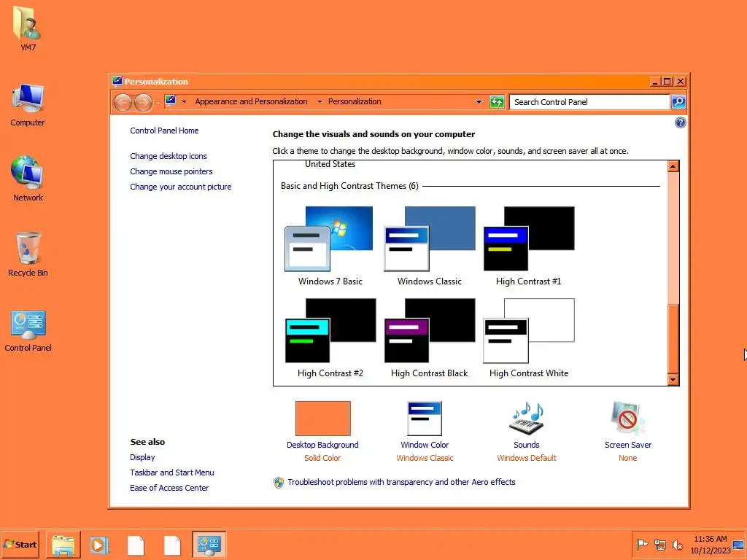Click the muted volume tray icon

[677, 544]
